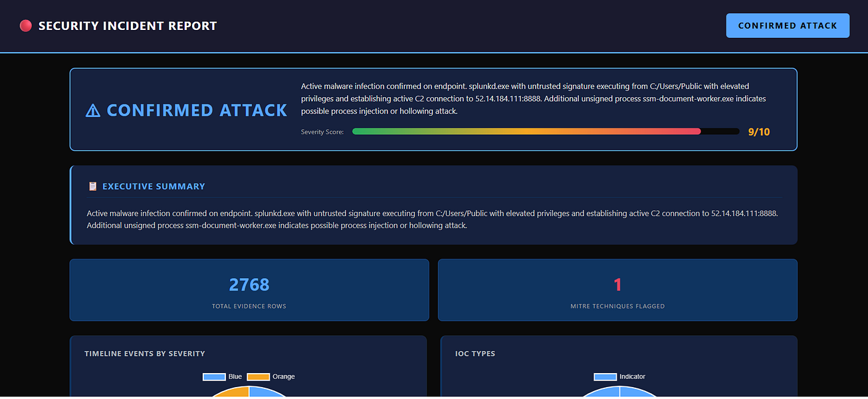Toggle the Blue legend swatch

tap(214, 376)
